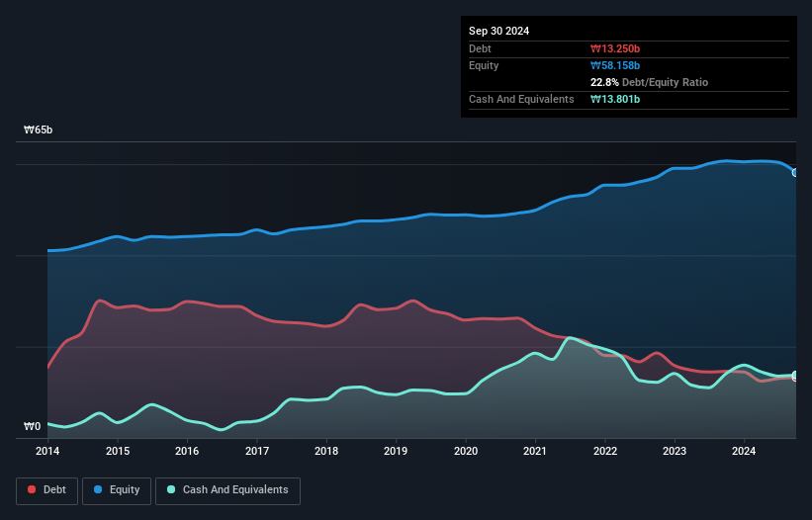Image resolution: width=812 pixels, height=520 pixels.
Task: Select the Equity endpoint marker on blue line
Action: pos(795,173)
